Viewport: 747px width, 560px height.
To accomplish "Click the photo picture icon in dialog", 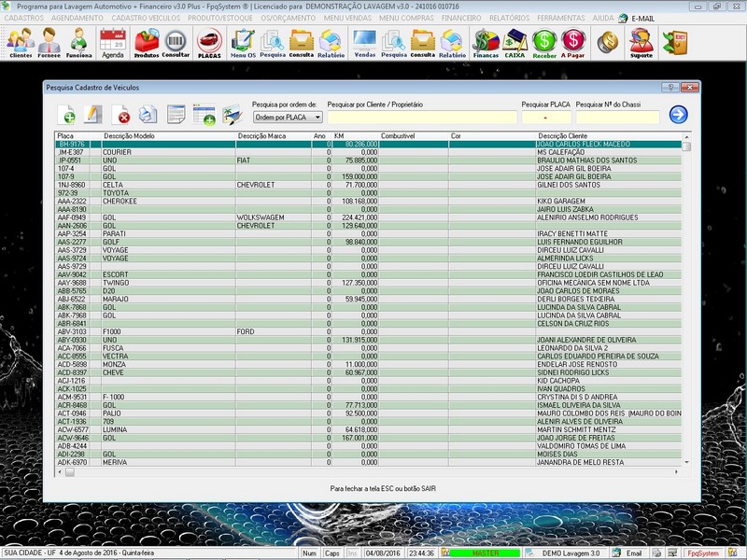I will point(232,115).
